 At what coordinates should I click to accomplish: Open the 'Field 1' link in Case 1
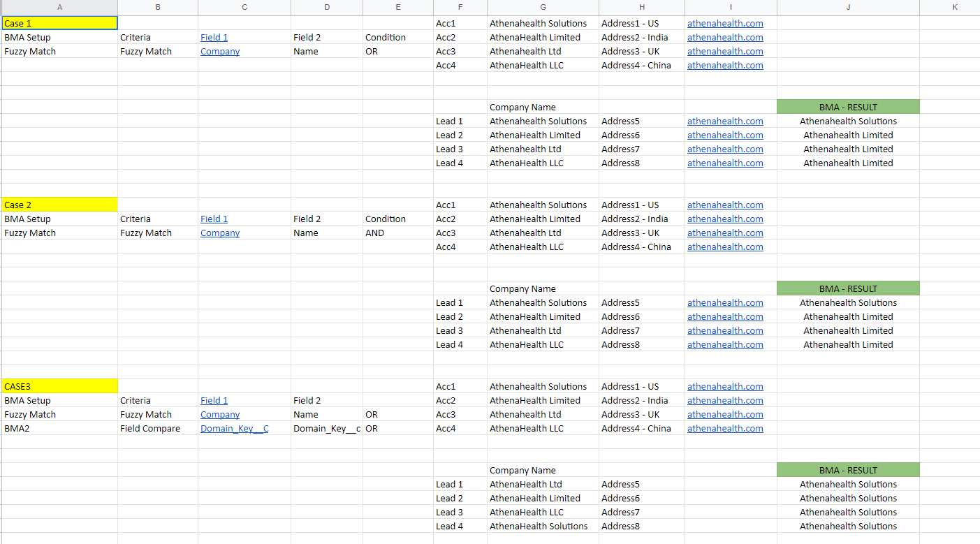tap(214, 37)
